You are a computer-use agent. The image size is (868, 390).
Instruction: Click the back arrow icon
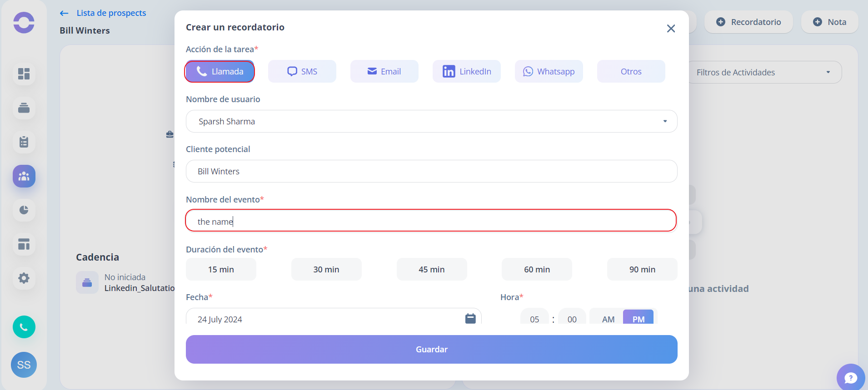click(x=64, y=13)
